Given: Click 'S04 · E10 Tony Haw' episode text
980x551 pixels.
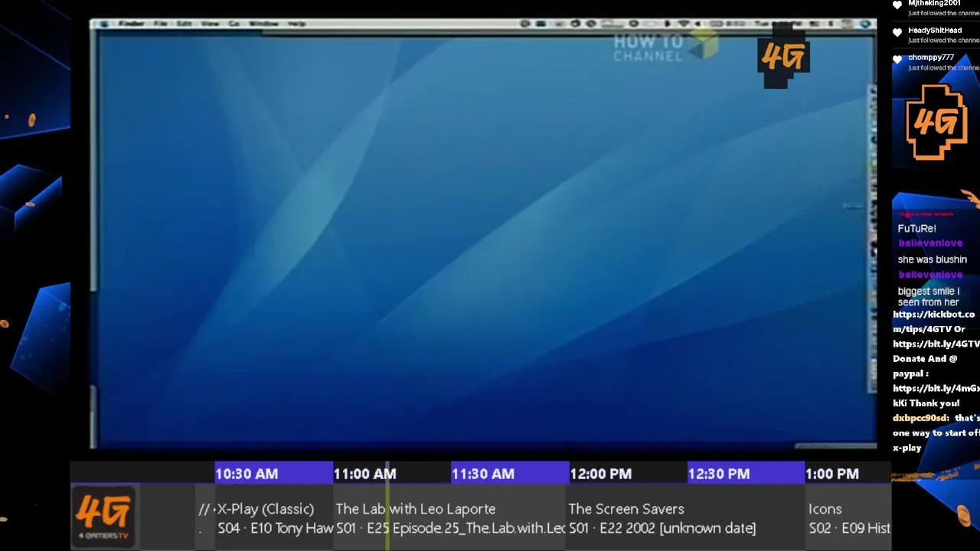Looking at the screenshot, I should [276, 528].
